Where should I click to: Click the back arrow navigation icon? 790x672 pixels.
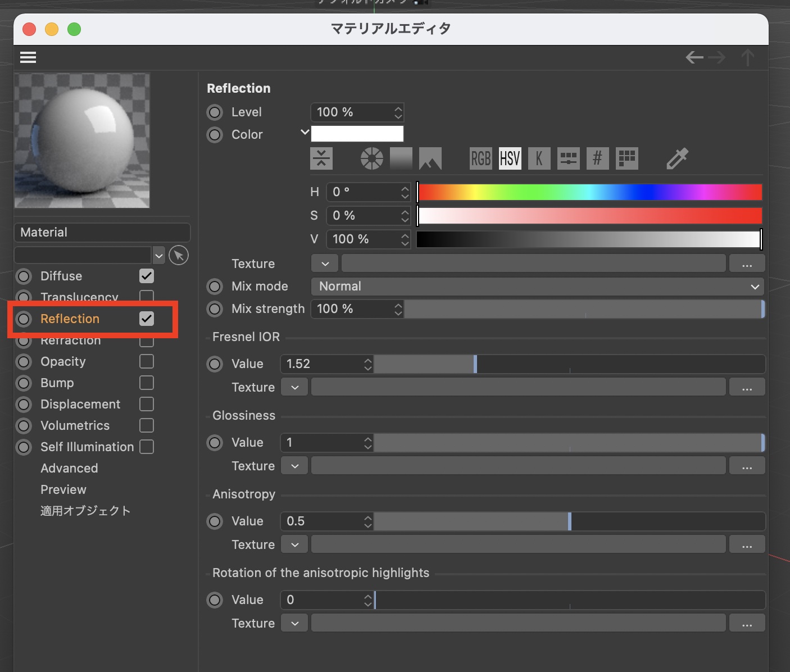694,57
